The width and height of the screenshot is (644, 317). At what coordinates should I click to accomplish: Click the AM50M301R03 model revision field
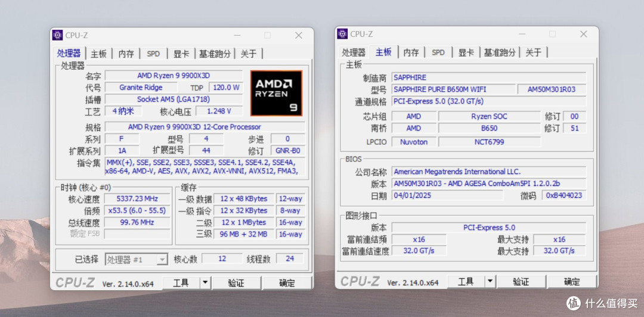point(552,89)
